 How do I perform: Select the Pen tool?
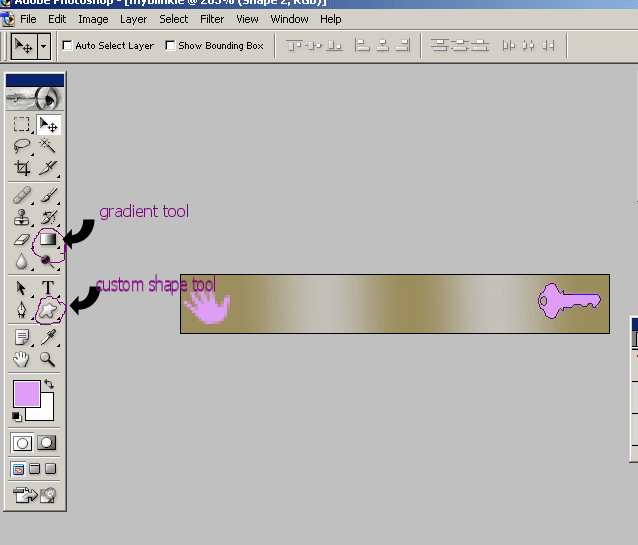[22, 311]
